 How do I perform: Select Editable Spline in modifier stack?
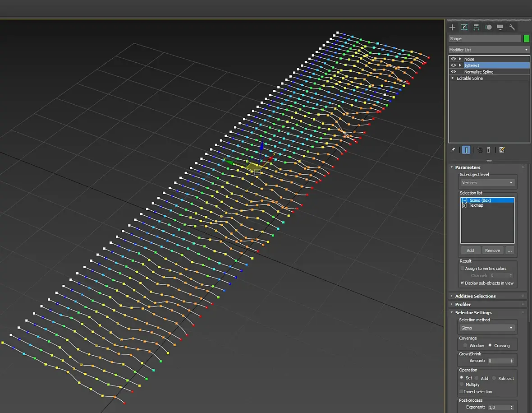[x=469, y=79]
